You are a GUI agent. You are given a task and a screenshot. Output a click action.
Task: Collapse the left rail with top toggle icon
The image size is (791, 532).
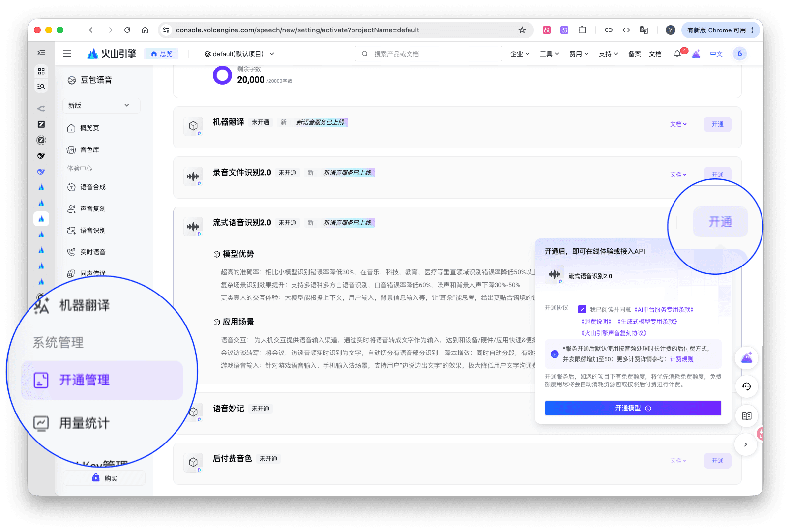[41, 53]
